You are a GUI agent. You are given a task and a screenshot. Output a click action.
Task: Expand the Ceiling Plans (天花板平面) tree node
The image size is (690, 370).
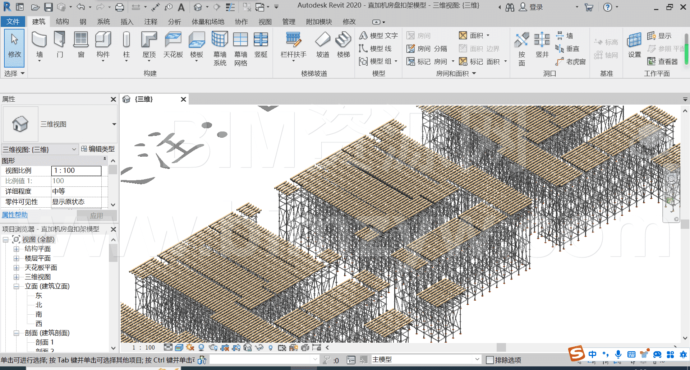[x=16, y=267]
